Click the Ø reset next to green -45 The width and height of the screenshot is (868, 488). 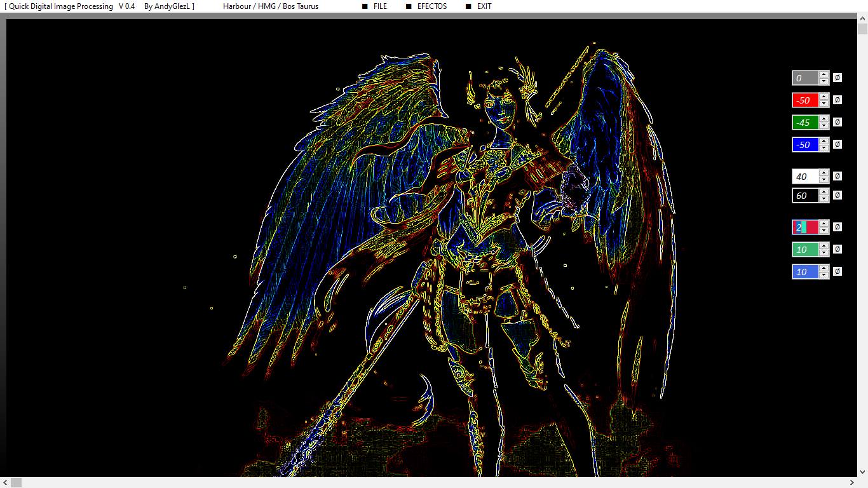[x=837, y=122]
